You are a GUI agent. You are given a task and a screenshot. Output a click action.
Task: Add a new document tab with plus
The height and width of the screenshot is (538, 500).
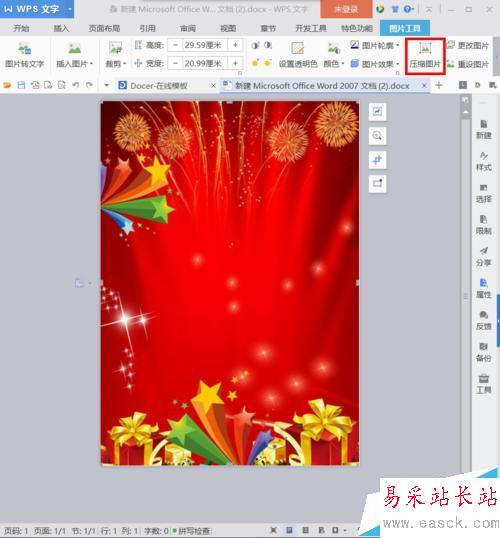pos(439,85)
